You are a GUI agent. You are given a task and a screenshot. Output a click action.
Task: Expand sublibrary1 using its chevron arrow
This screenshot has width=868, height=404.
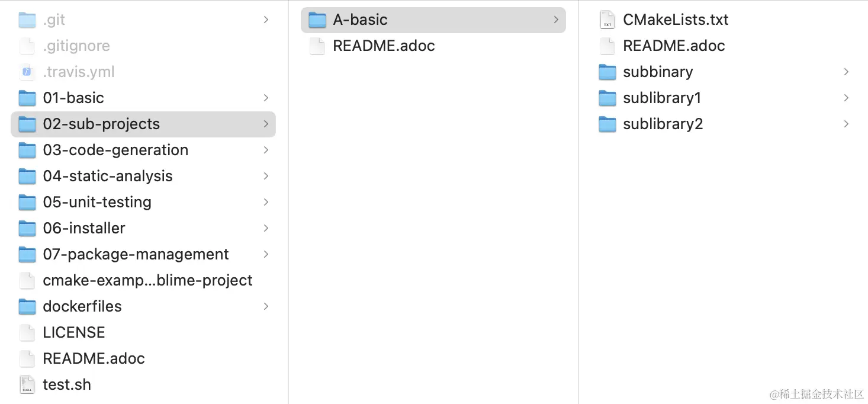click(846, 98)
